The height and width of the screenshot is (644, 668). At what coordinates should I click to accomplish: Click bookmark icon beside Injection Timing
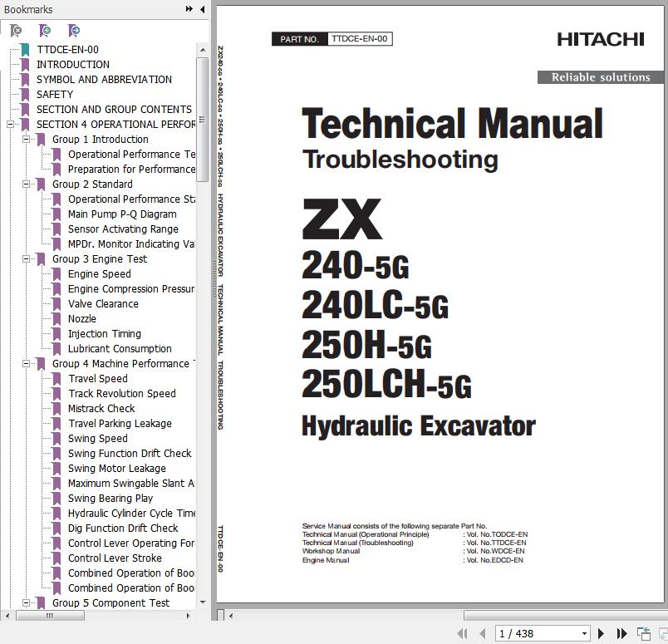point(56,334)
